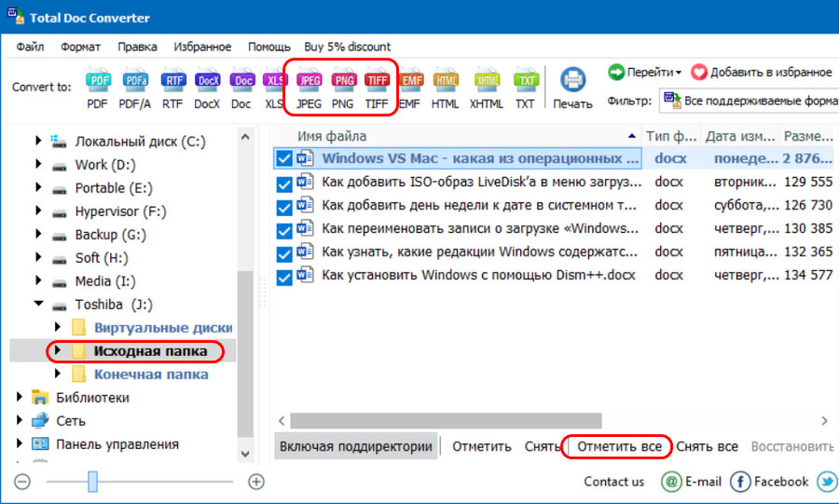
Task: Uncheck the ISO-образ LiveDisk'a file checkbox
Action: tap(284, 184)
